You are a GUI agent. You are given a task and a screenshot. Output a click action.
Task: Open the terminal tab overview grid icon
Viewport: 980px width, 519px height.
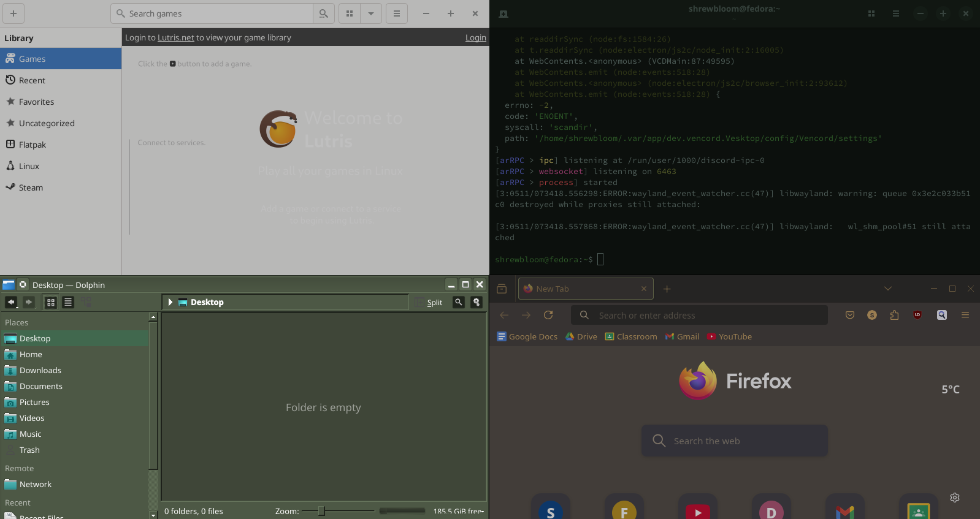(871, 13)
